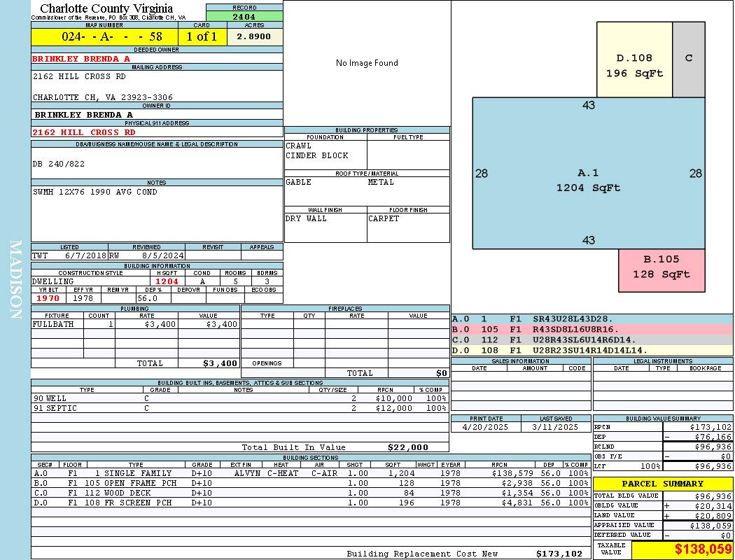Image resolution: width=735 pixels, height=560 pixels.
Task: Click taxable value $138,059 in red
Action: 703,549
